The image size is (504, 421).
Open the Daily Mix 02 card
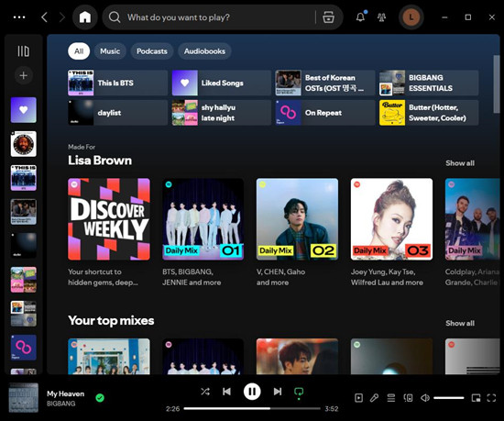[297, 232]
